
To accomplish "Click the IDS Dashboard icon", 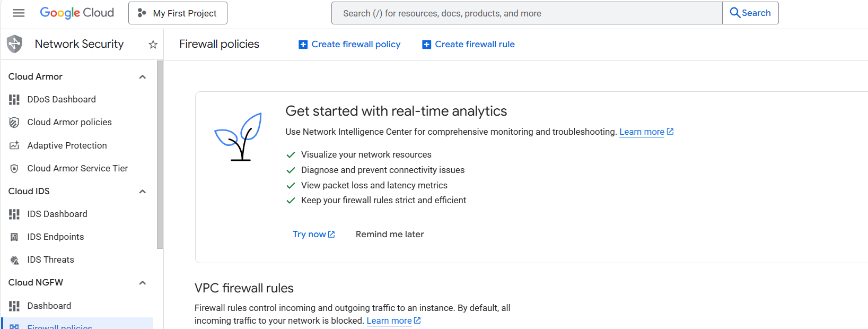I will (x=14, y=214).
